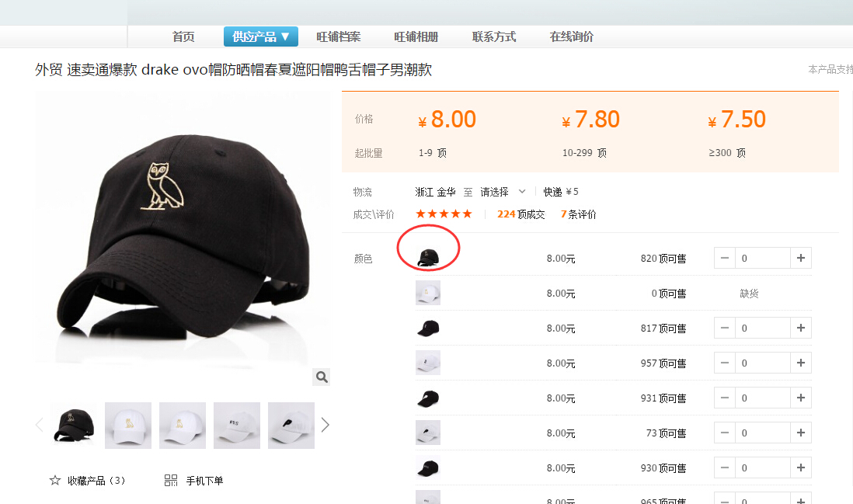Show previous thumbnails with left arrow
The height and width of the screenshot is (504, 853).
[39, 425]
